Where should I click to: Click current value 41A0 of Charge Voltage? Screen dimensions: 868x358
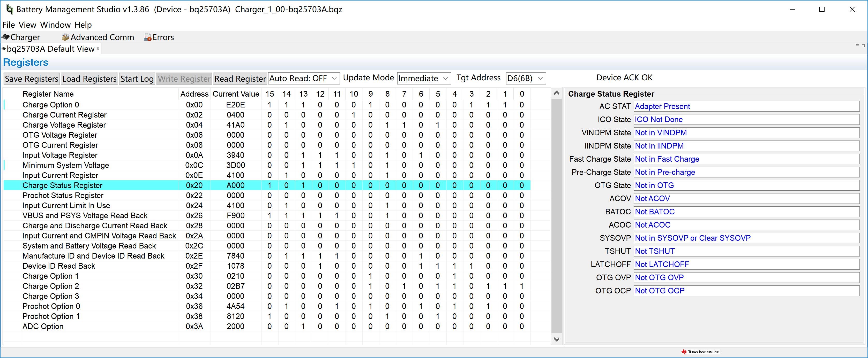236,125
